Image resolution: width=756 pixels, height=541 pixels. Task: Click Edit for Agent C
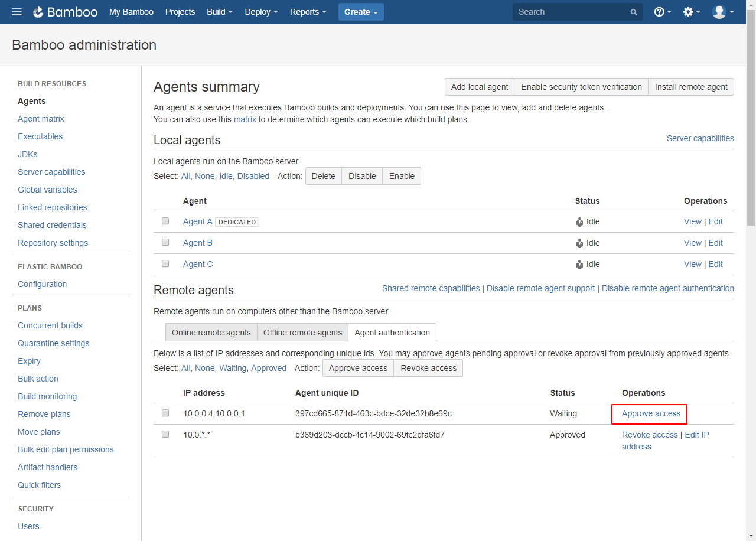click(716, 264)
